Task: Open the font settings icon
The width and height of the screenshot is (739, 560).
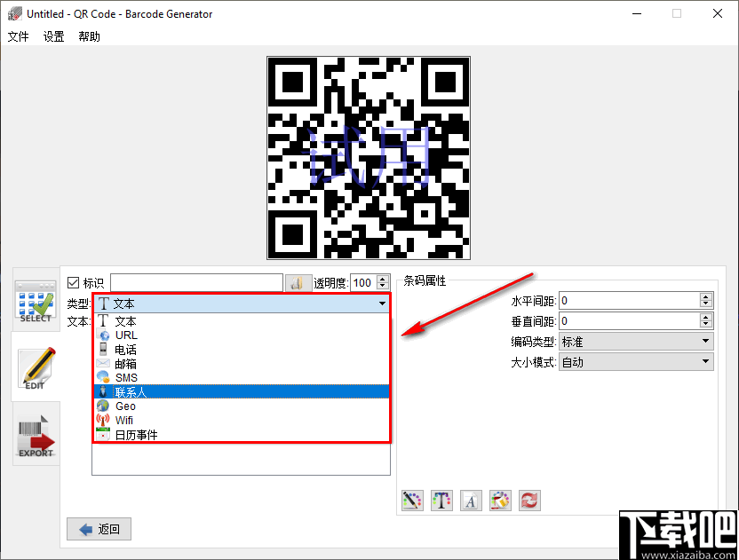Action: (x=471, y=500)
